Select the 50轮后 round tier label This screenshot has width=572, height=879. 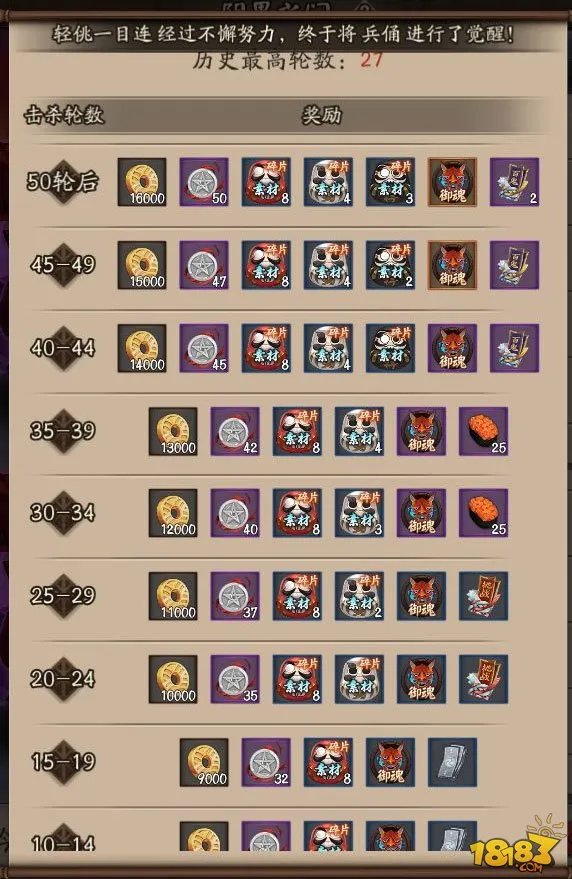point(62,182)
